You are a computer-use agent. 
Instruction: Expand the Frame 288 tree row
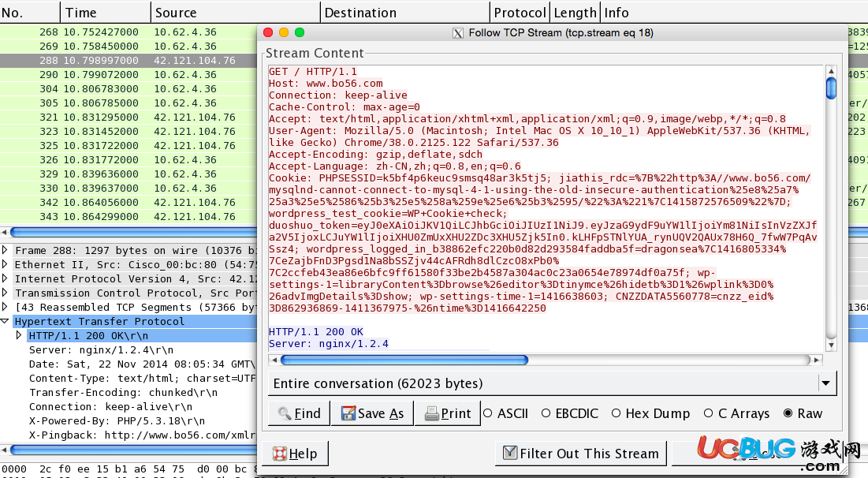pyautogui.click(x=5, y=250)
